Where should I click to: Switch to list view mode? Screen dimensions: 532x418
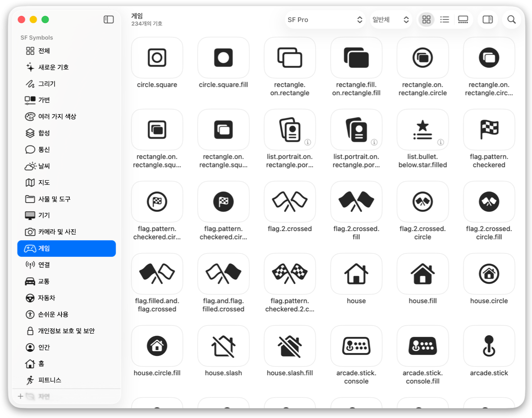point(445,20)
